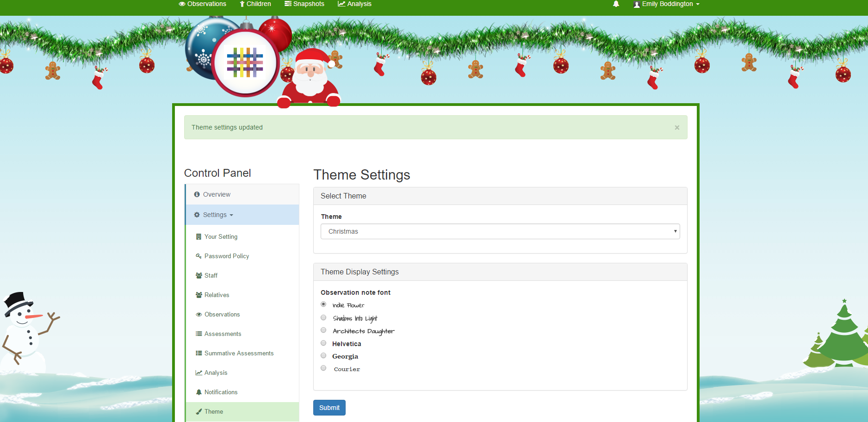Screen dimensions: 868x422
Task: Open Password Policy settings
Action: point(227,256)
